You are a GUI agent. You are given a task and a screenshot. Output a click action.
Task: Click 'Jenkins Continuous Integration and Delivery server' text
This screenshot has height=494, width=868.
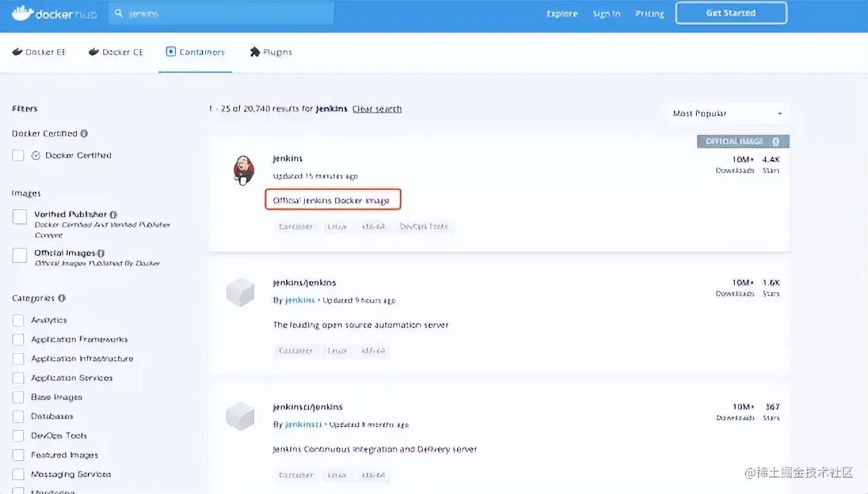pyautogui.click(x=375, y=449)
